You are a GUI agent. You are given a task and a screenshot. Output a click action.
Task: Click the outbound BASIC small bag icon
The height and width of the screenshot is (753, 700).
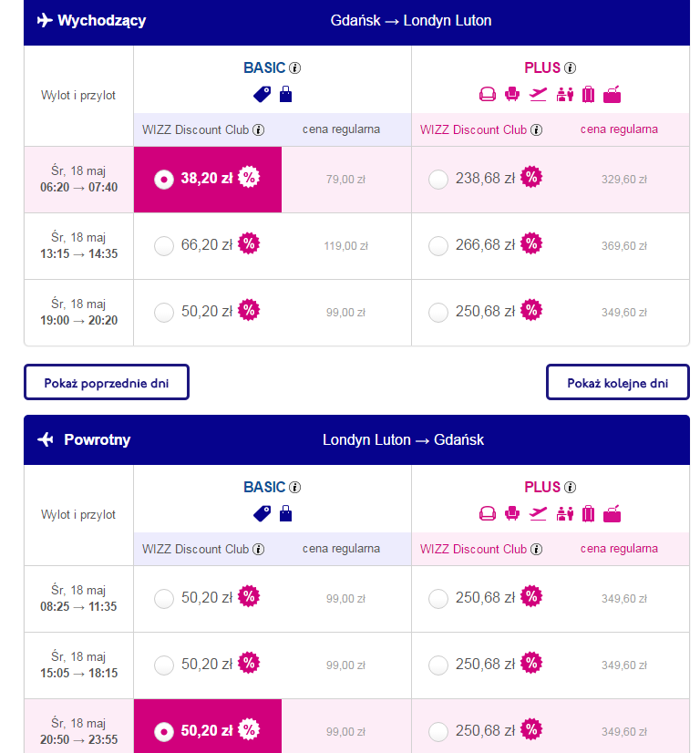(285, 94)
